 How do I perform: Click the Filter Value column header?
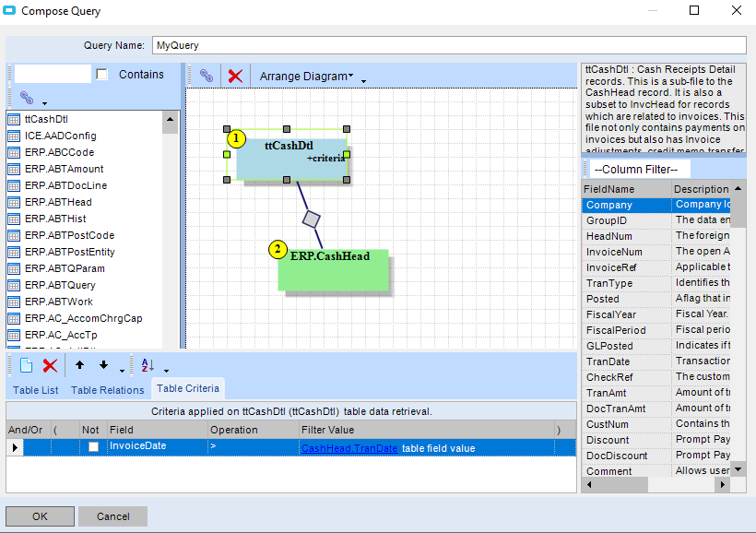(427, 430)
